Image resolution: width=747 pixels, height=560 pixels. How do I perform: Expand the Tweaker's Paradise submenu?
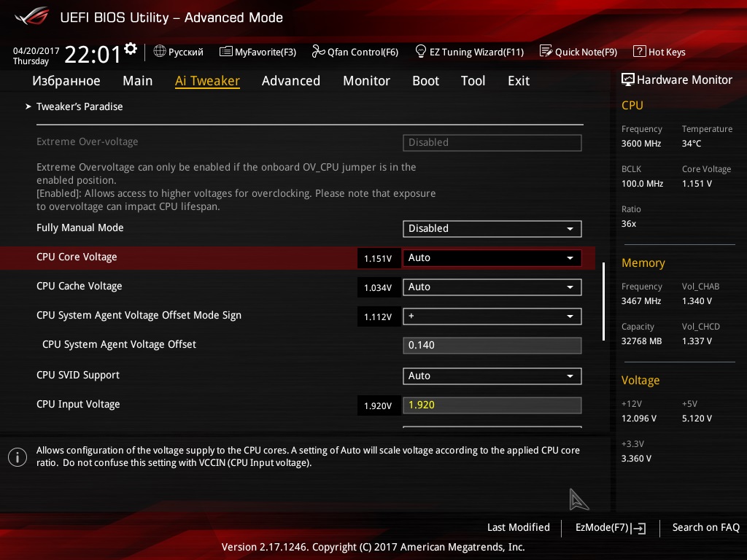(x=79, y=106)
